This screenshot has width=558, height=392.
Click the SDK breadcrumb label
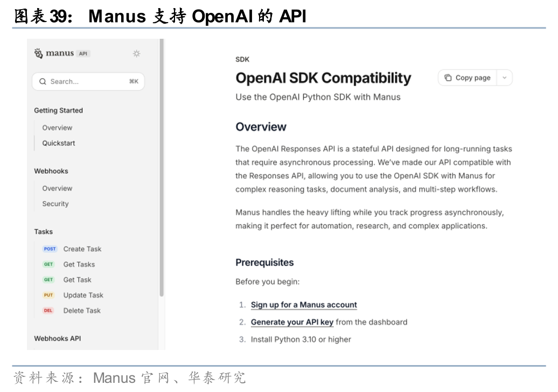[242, 59]
